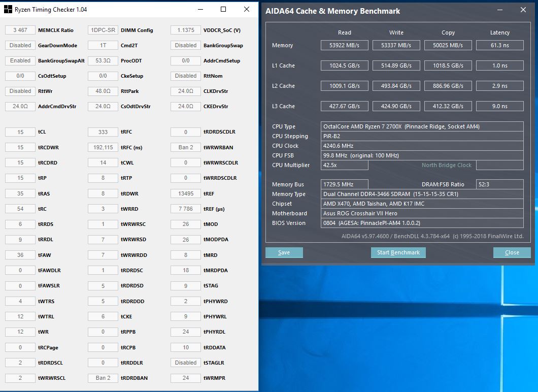
Task: Select the tRFC (ns) 192,115 field
Action: pyautogui.click(x=103, y=148)
